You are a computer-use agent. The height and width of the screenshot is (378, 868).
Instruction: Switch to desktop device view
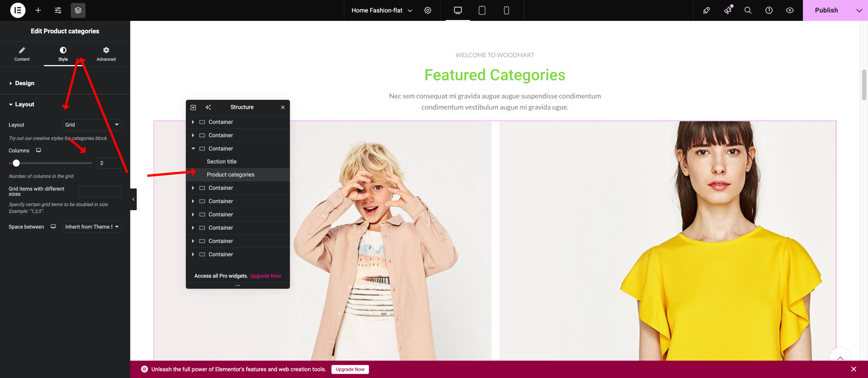pos(458,10)
